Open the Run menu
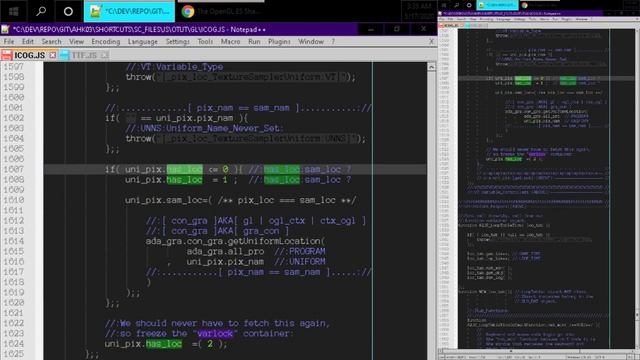This screenshot has height=360, width=640. pos(254,42)
